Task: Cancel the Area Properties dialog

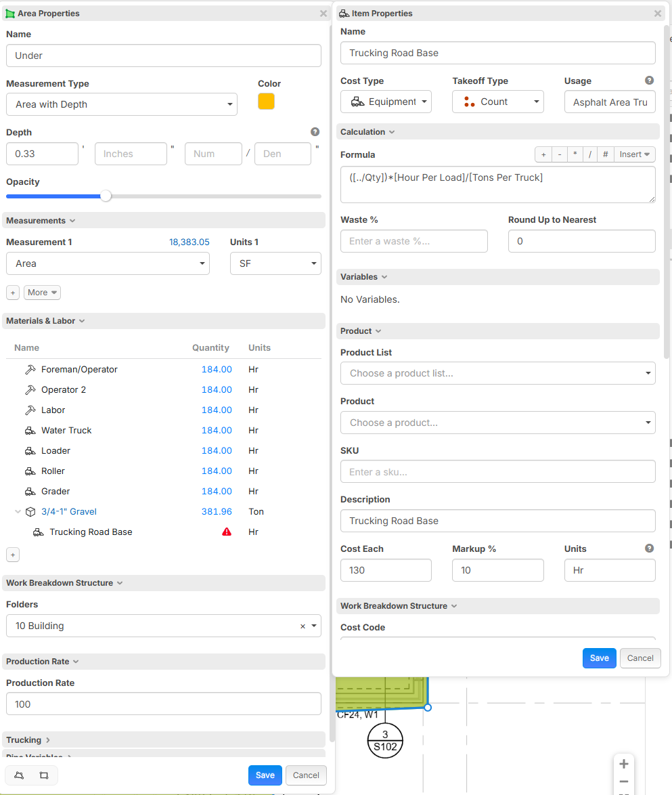Action: pos(306,775)
